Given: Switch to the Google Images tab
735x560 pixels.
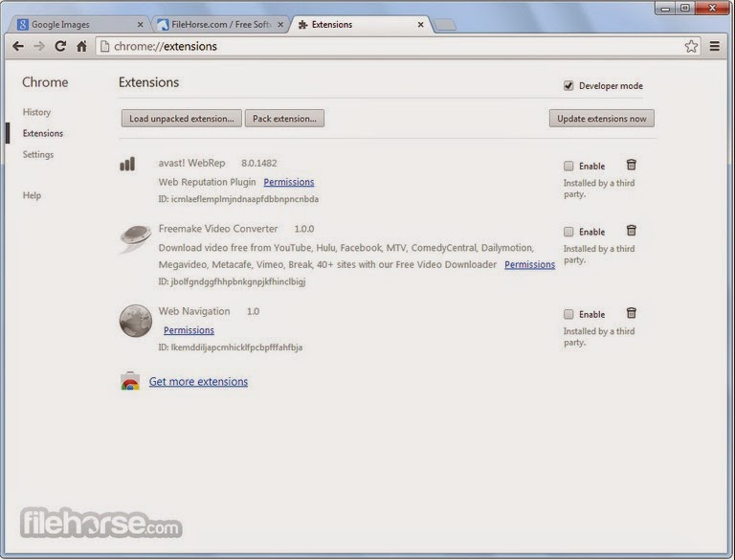Looking at the screenshot, I should point(79,24).
